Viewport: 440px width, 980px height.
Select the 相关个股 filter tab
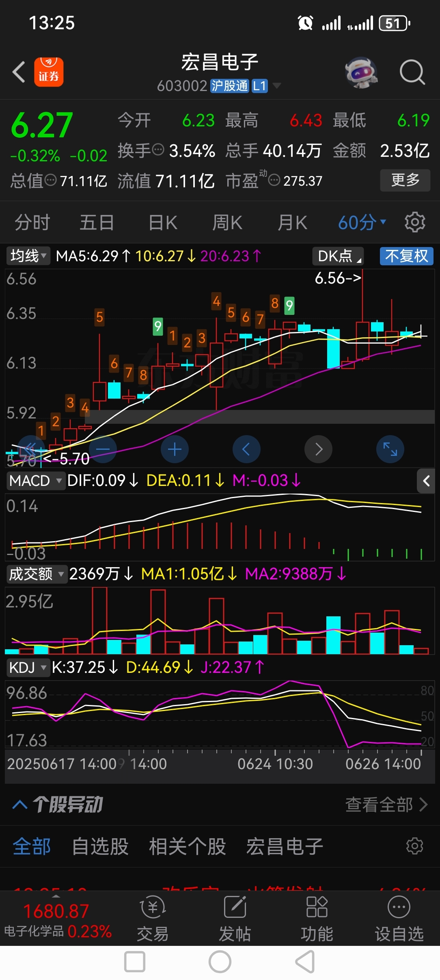[188, 847]
